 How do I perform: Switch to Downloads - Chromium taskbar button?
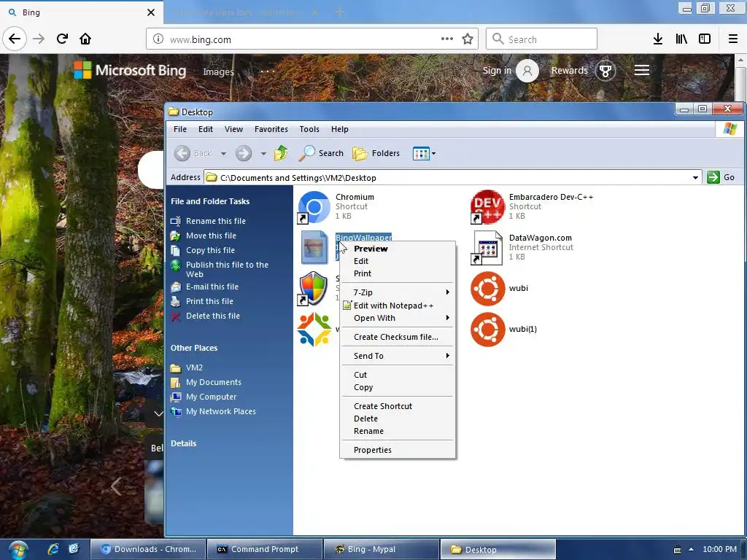click(x=148, y=549)
